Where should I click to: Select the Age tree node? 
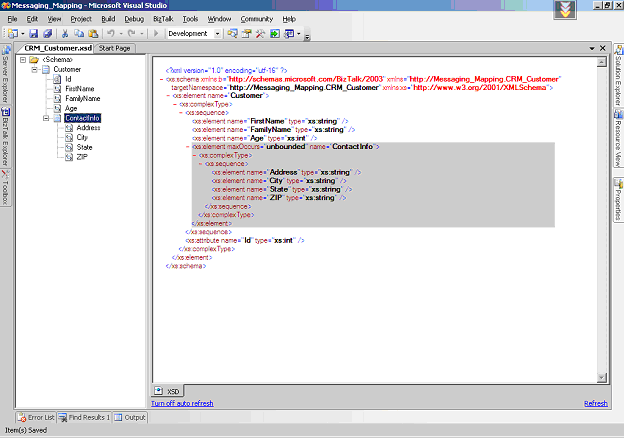[71, 108]
